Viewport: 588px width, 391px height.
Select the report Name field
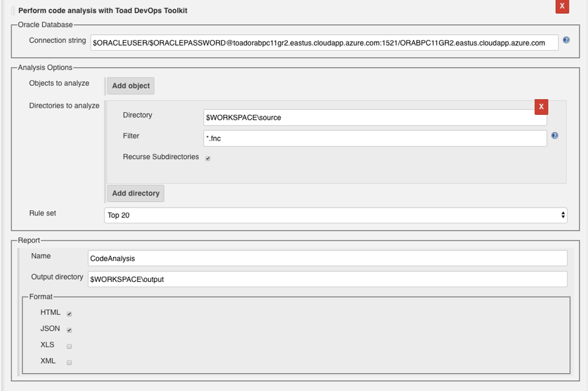point(328,258)
